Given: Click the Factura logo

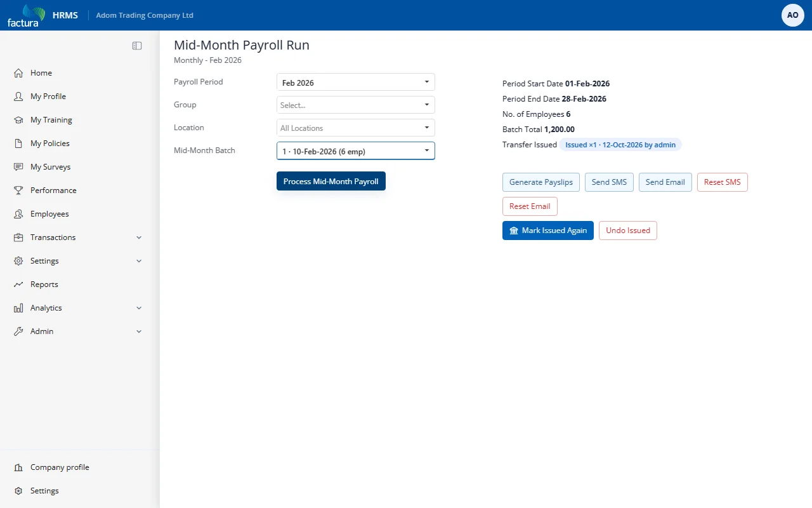Looking at the screenshot, I should pyautogui.click(x=26, y=15).
